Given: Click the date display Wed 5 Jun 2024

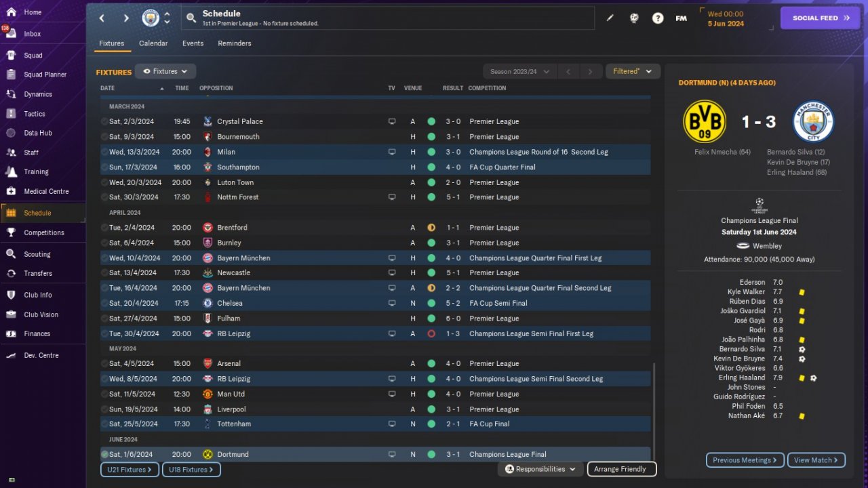Looking at the screenshot, I should [726, 18].
